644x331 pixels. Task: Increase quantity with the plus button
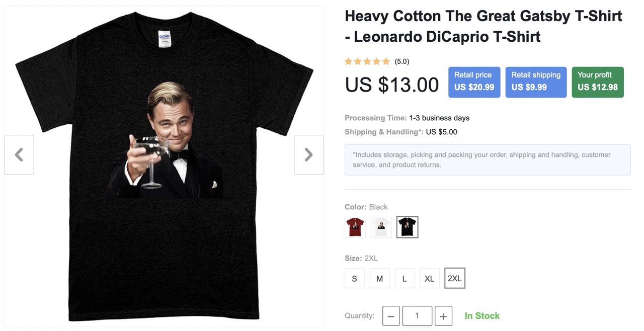pos(443,316)
